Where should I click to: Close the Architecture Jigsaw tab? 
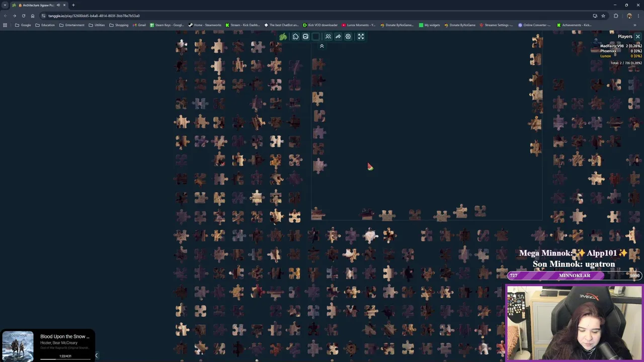click(x=64, y=5)
